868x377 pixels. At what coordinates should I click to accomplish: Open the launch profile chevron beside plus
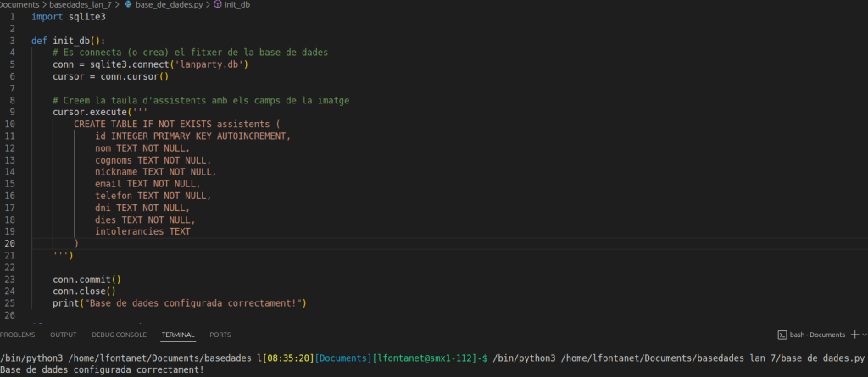pos(864,335)
